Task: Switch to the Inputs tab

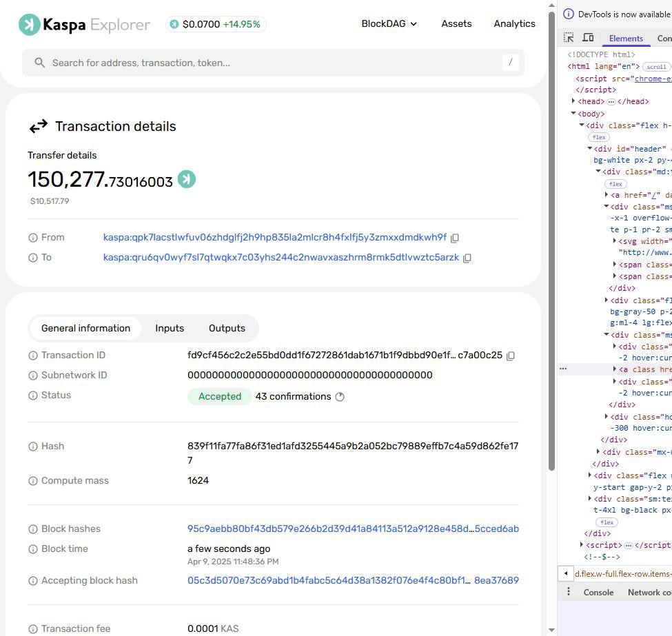Action: (170, 329)
